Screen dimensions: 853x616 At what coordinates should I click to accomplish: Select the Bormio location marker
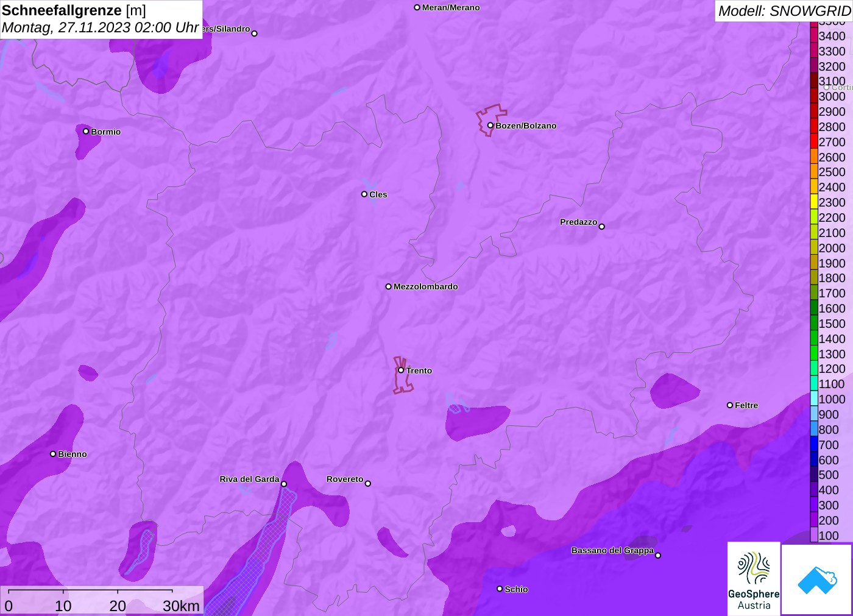pyautogui.click(x=86, y=131)
